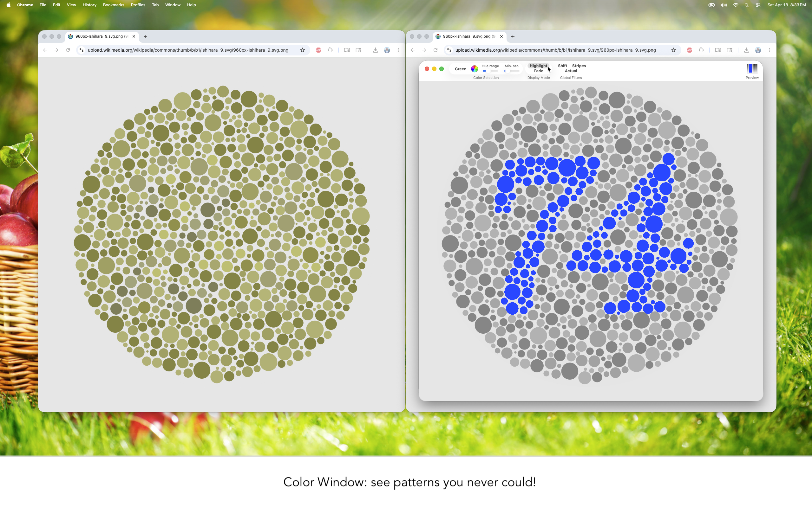This screenshot has height=507, width=812.
Task: Select Highlight display mode
Action: (538, 66)
